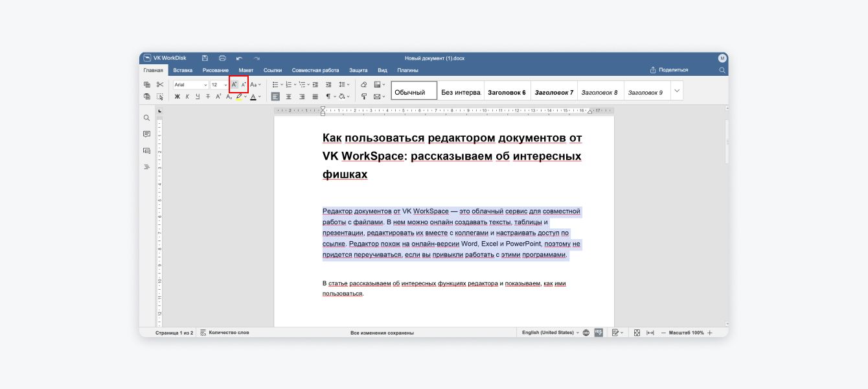Click the print icon in title bar
This screenshot has height=389, width=868.
coord(222,58)
